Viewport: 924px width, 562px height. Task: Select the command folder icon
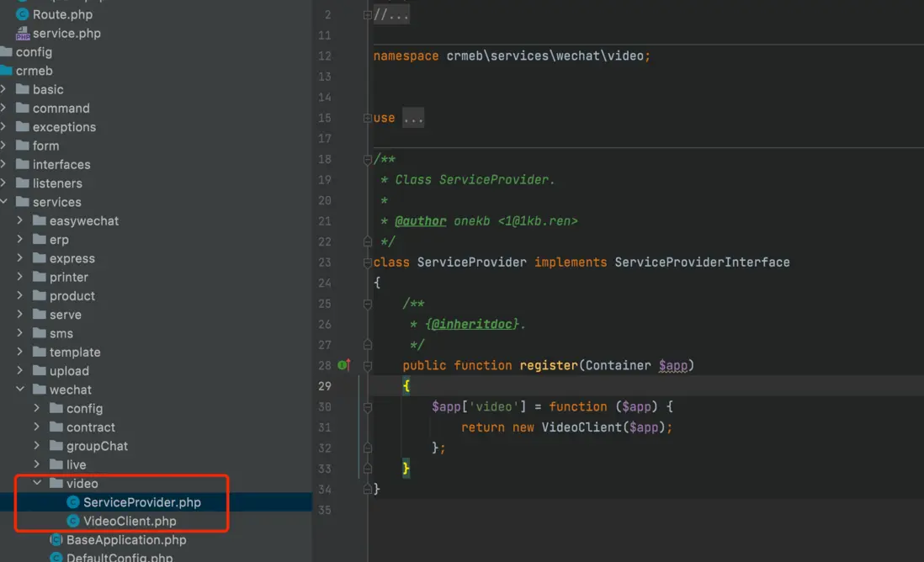[x=23, y=108]
